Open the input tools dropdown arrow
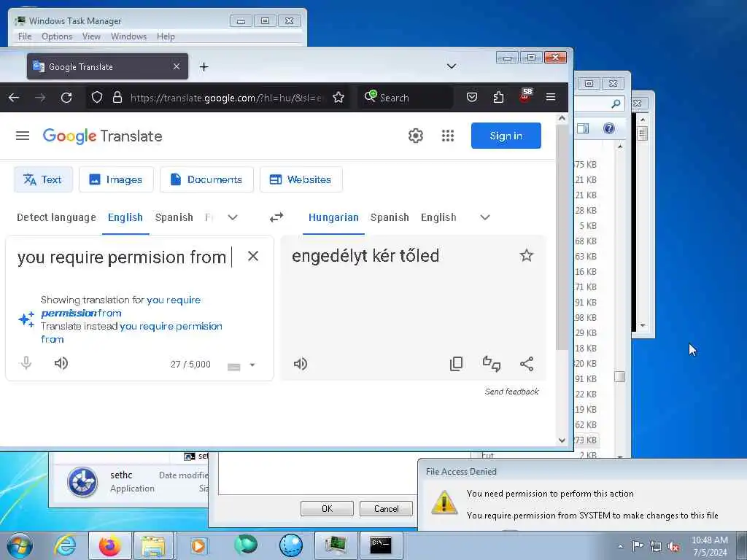Image resolution: width=747 pixels, height=560 pixels. (252, 365)
